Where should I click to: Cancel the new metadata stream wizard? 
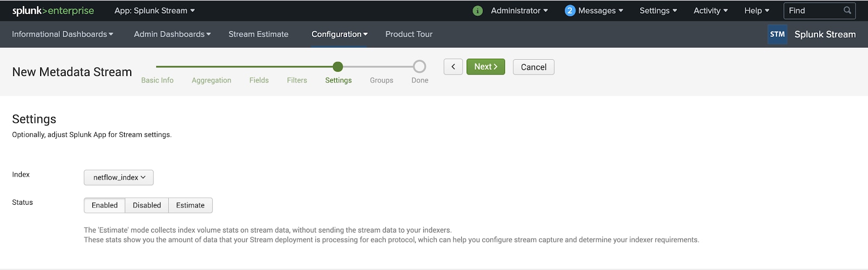[533, 67]
